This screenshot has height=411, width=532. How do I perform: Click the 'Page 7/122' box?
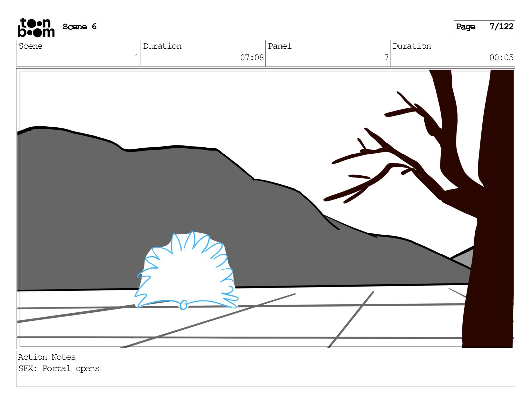coord(484,27)
